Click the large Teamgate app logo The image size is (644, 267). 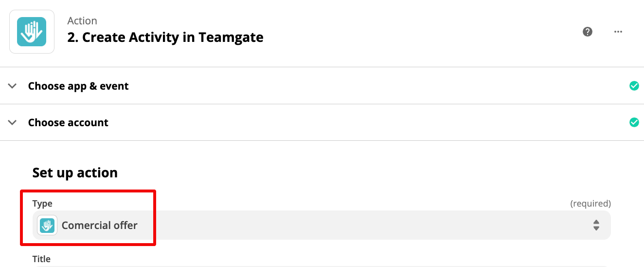pos(32,32)
